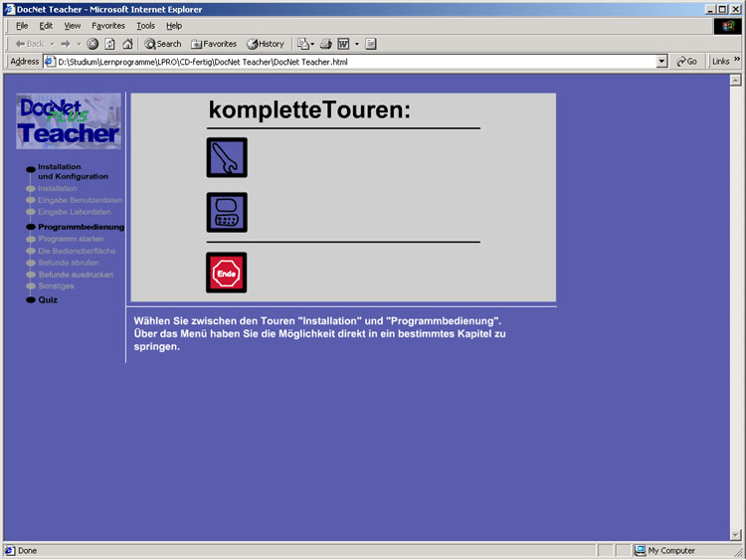Image resolution: width=746 pixels, height=560 pixels.
Task: Click the Stop button in browser toolbar
Action: pyautogui.click(x=93, y=44)
